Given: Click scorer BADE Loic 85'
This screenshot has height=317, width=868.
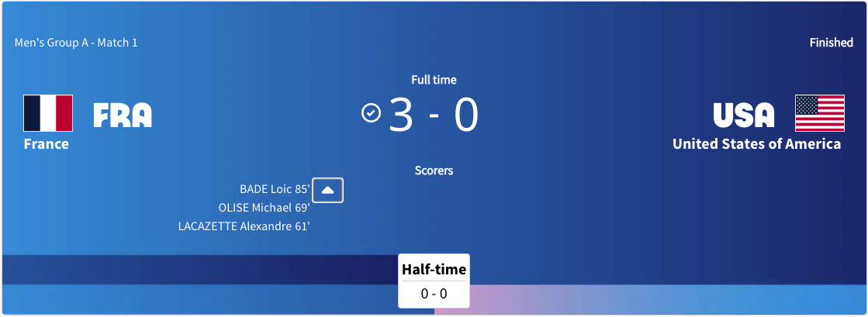Looking at the screenshot, I should click(x=275, y=189).
